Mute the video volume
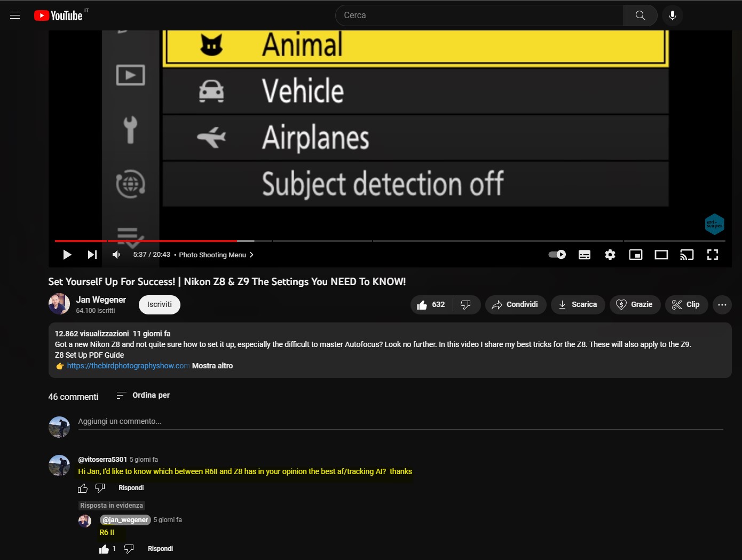The width and height of the screenshot is (742, 560). click(116, 255)
